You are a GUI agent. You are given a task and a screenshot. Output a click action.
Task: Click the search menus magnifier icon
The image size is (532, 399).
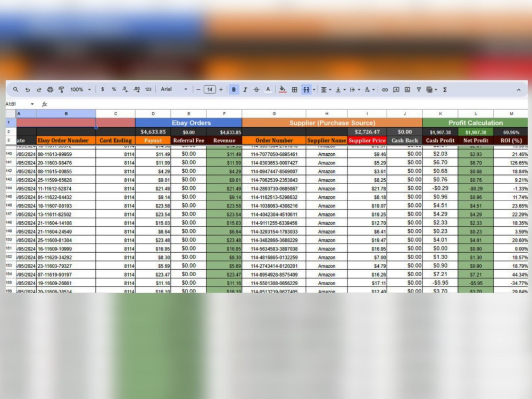pyautogui.click(x=15, y=89)
